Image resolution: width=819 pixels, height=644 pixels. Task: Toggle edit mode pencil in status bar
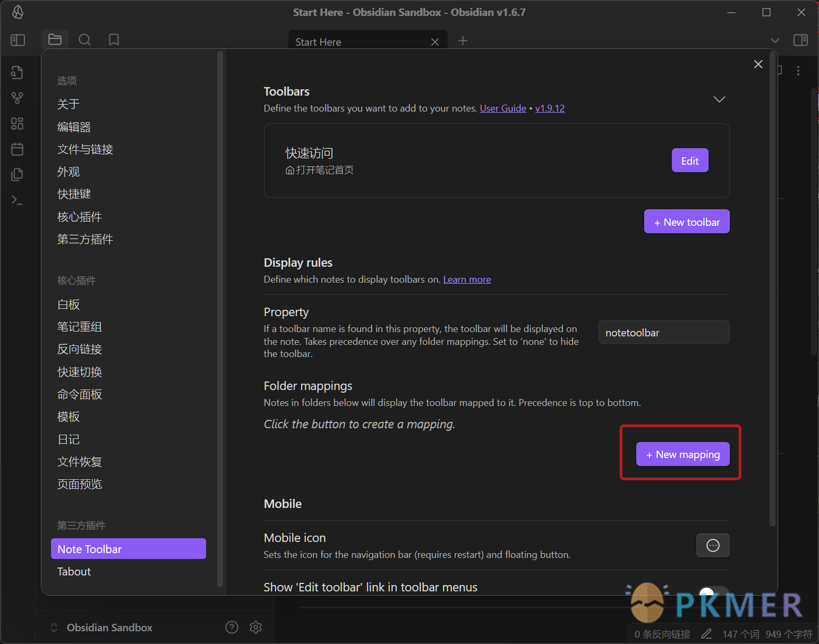pos(706,634)
